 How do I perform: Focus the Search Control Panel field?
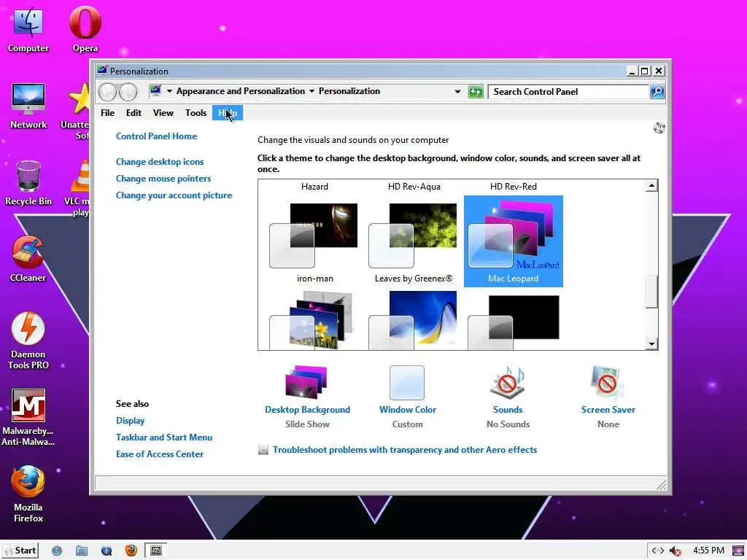pyautogui.click(x=568, y=91)
